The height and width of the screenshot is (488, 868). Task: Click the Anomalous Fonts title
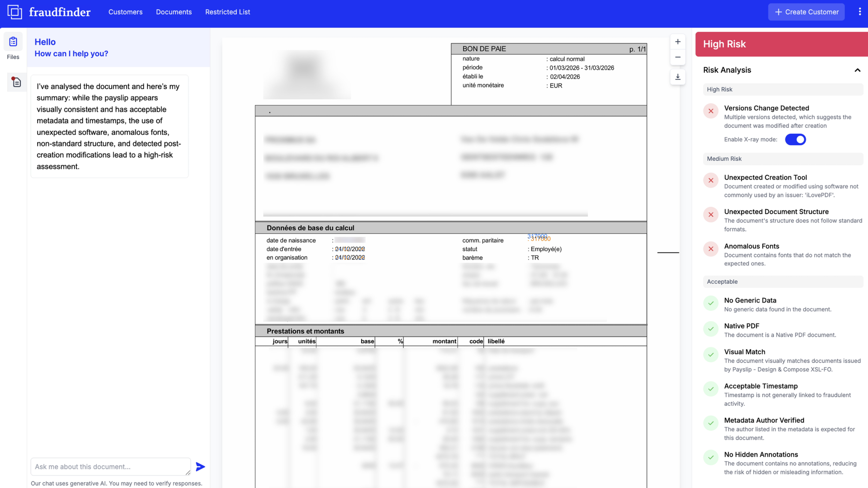point(751,246)
